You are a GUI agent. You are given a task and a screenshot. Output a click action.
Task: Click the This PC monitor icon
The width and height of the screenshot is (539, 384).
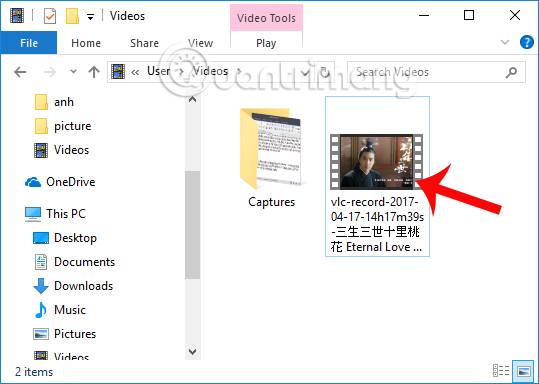(33, 214)
